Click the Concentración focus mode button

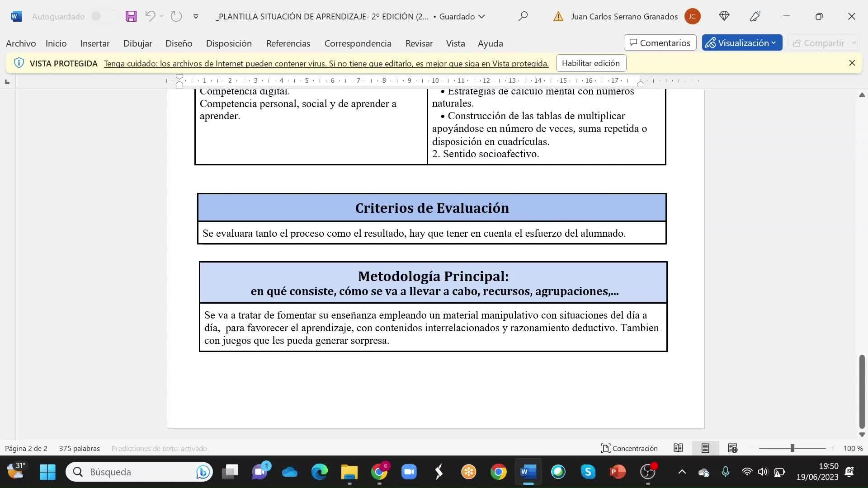pyautogui.click(x=629, y=448)
